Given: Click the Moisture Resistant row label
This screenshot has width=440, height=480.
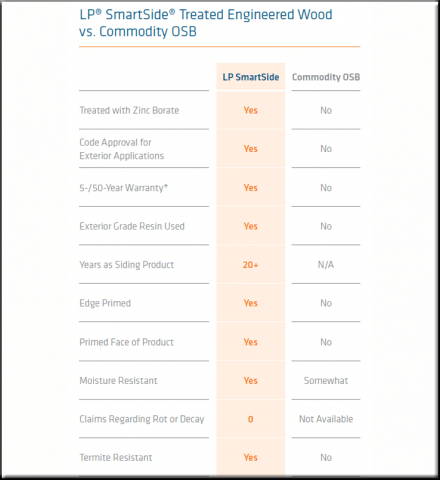Looking at the screenshot, I should pos(118,381).
